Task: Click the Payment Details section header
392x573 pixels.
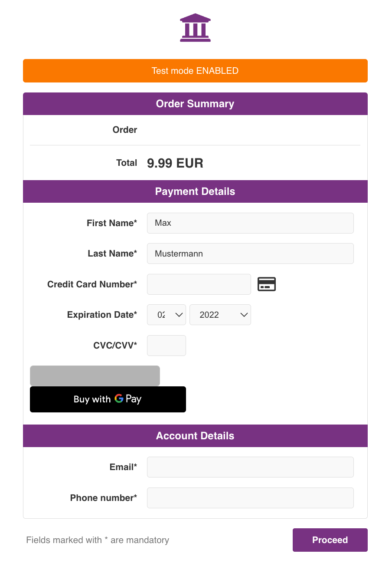Action: (195, 191)
